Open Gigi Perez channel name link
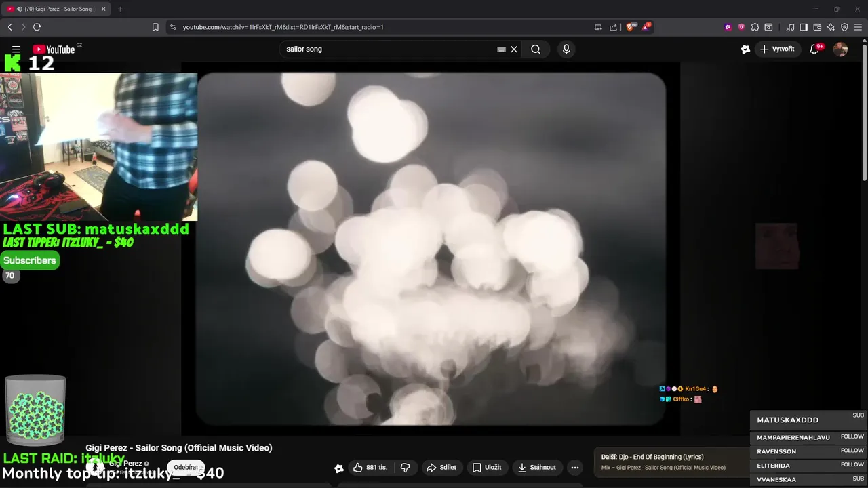868x488 pixels. coord(125,464)
